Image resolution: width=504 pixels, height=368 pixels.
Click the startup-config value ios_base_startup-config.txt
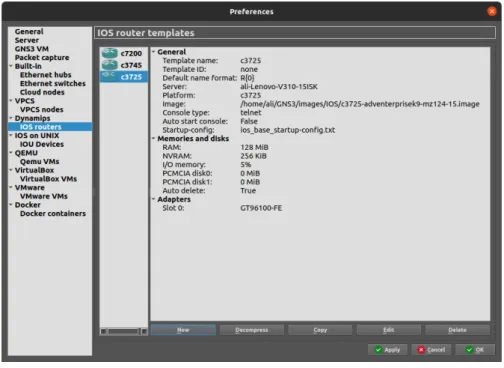288,130
